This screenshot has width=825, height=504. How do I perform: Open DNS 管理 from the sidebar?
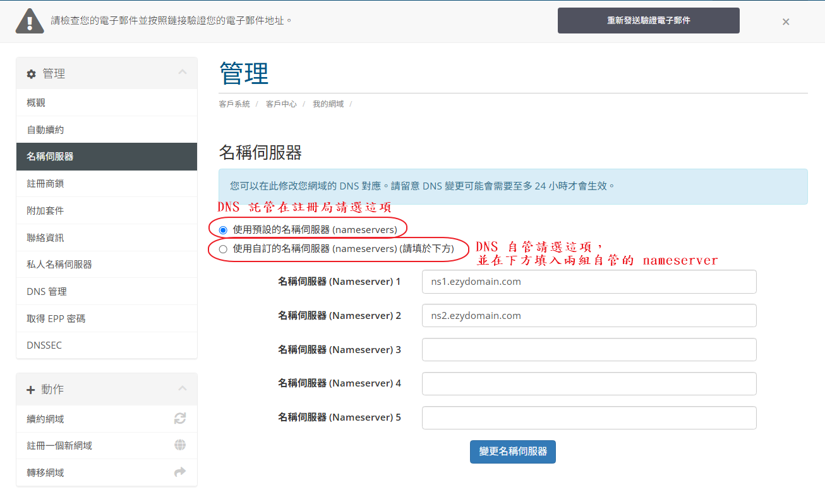pyautogui.click(x=47, y=291)
